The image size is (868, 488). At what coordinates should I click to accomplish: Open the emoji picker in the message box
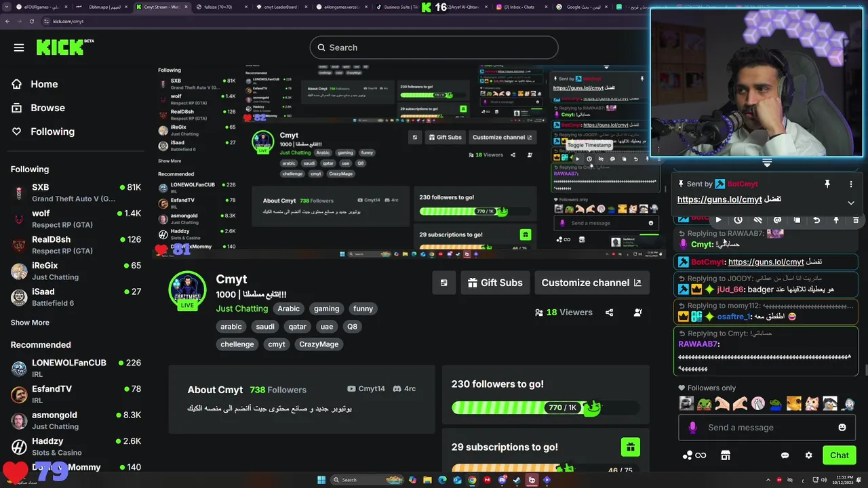842,428
